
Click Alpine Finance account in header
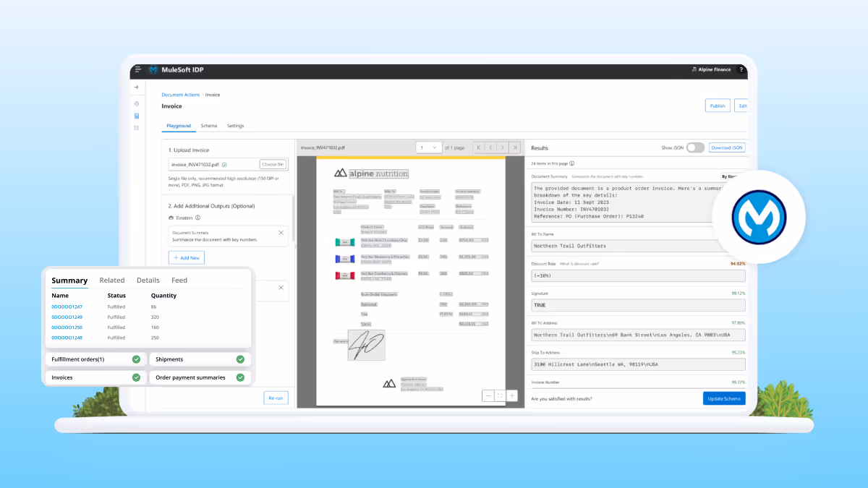(712, 70)
